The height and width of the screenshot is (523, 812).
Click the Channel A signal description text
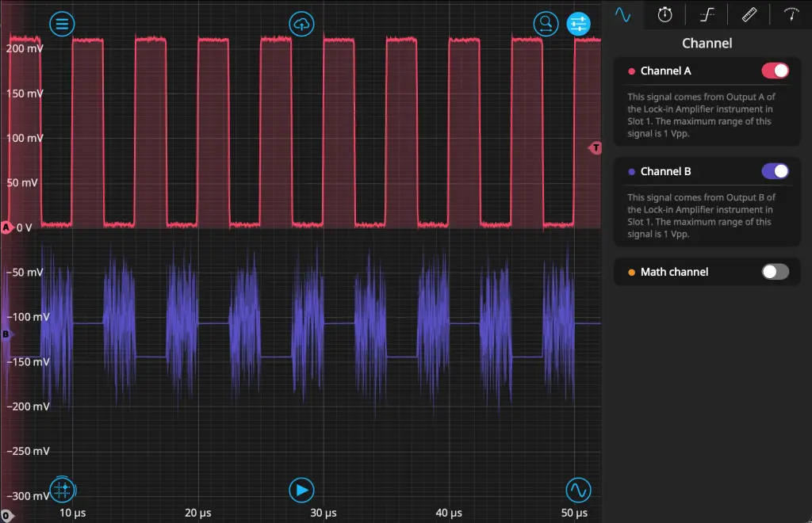point(701,115)
